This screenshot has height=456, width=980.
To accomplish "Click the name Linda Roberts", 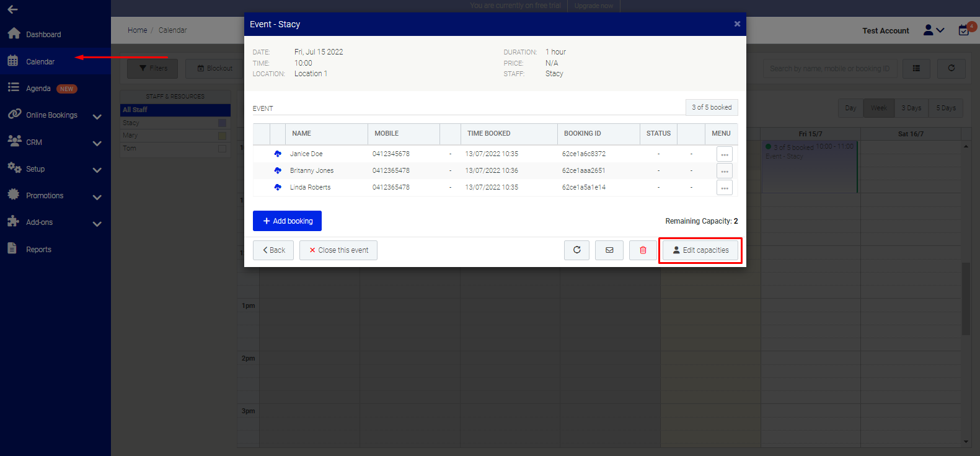I will pyautogui.click(x=311, y=187).
